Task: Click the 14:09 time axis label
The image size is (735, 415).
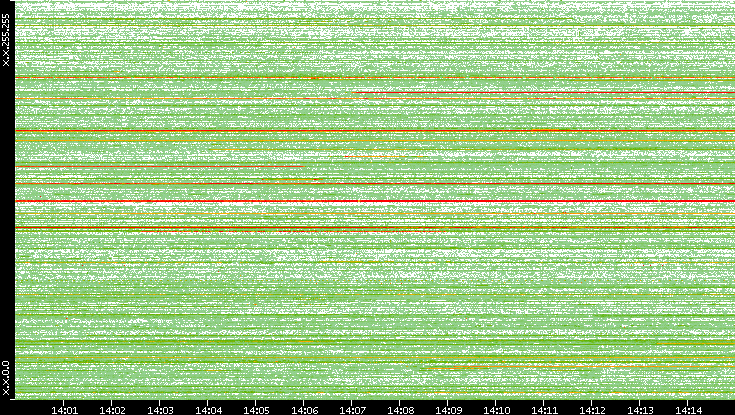Action: pos(448,410)
